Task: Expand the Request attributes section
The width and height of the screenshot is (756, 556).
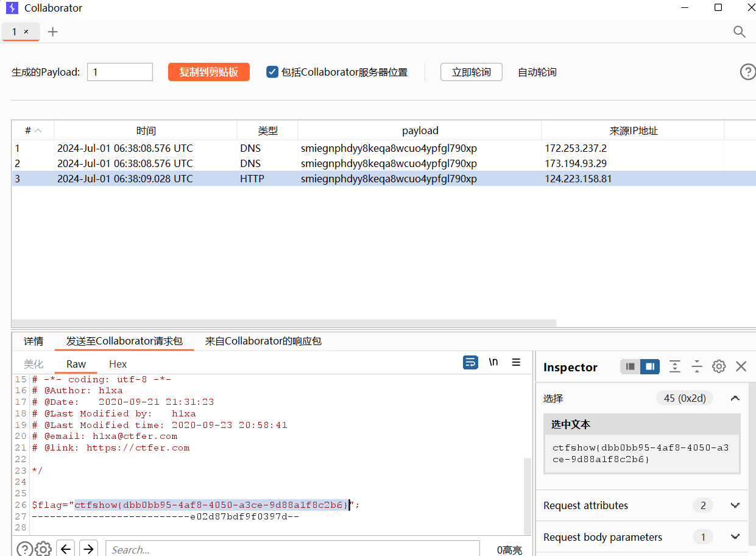Action: point(735,505)
